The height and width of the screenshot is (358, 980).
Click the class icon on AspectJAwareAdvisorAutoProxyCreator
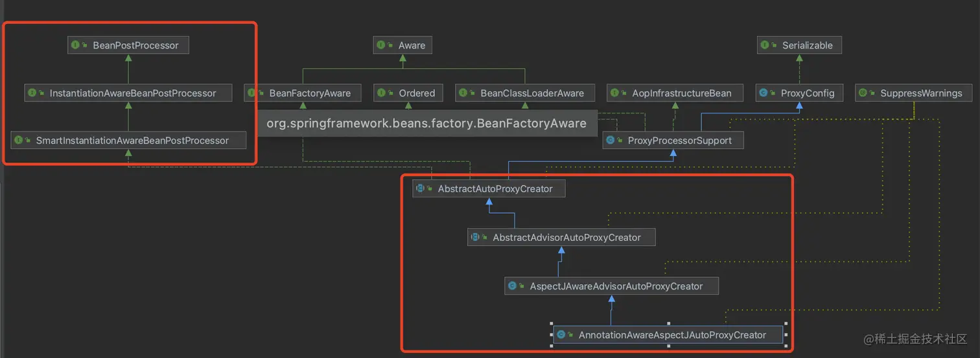pos(513,285)
